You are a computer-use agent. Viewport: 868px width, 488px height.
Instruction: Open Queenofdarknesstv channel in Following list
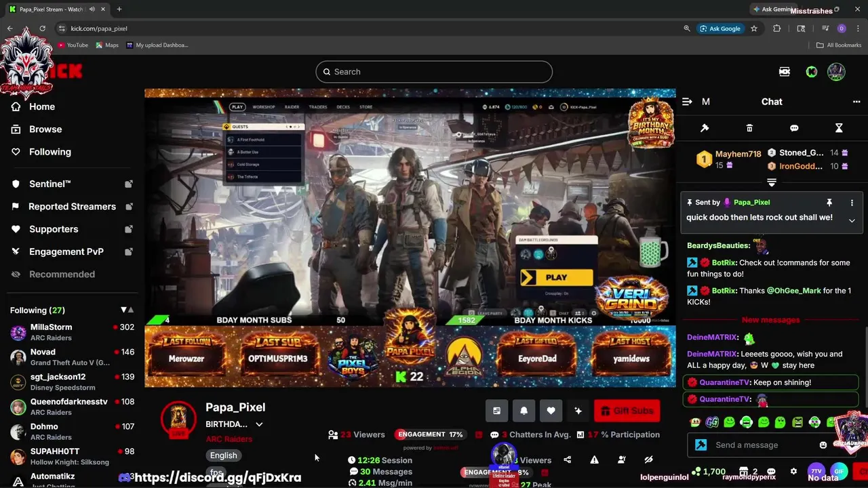(x=72, y=407)
